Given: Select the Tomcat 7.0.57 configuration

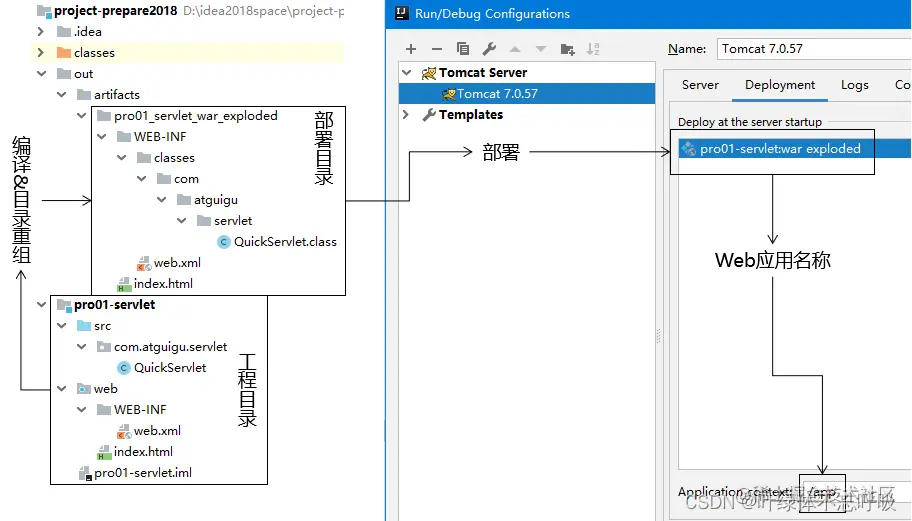Looking at the screenshot, I should click(x=526, y=94).
